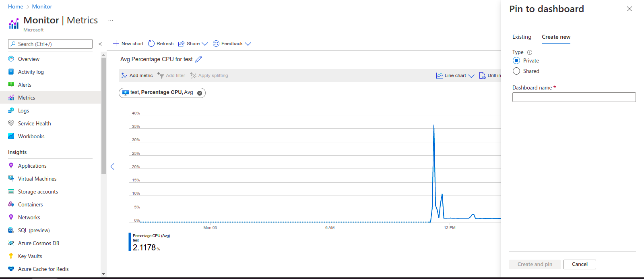The width and height of the screenshot is (644, 279).
Task: Click the Monitor Metrics logo icon
Action: (x=14, y=24)
